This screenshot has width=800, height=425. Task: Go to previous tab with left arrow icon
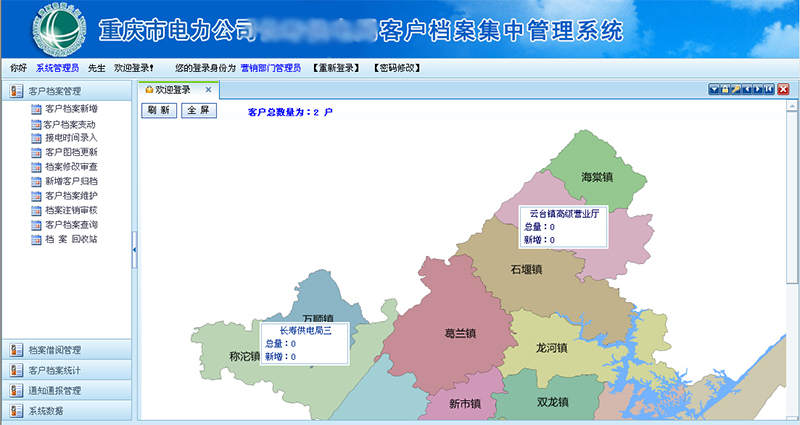click(747, 89)
